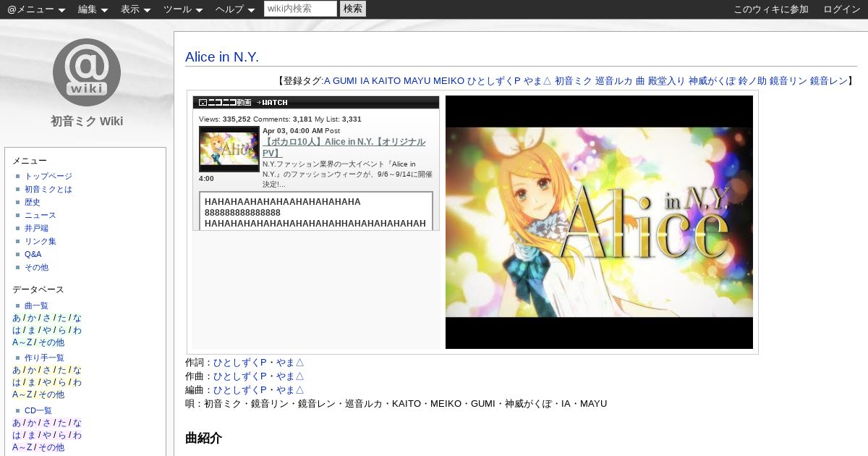
Task: Select tag 鏡音リン
Action: [x=788, y=81]
